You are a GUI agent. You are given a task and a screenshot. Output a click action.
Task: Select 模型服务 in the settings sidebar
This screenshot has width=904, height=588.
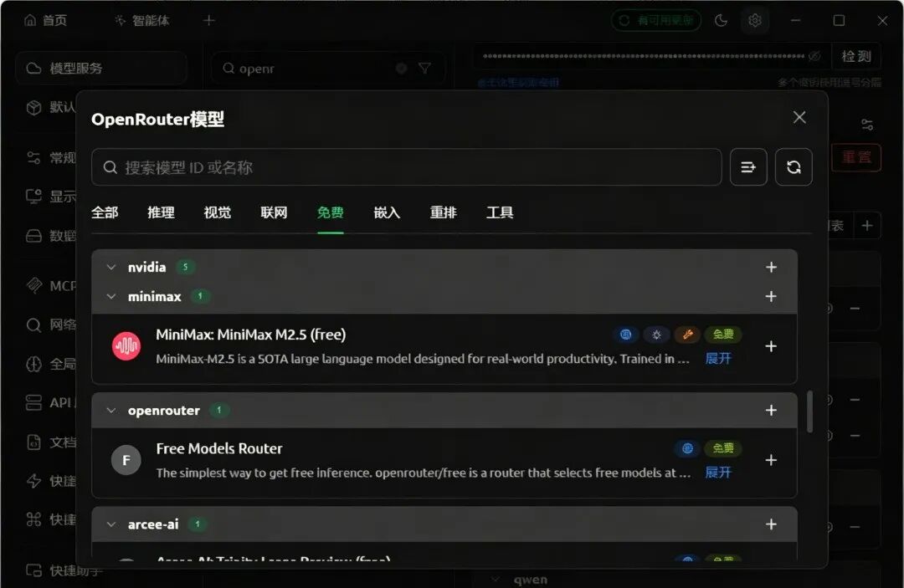click(101, 69)
